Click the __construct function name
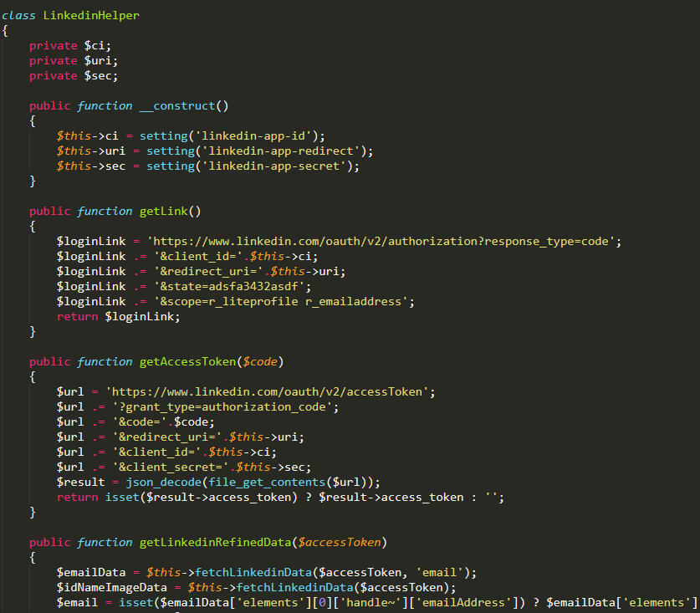This screenshot has height=613, width=700. pyautogui.click(x=177, y=106)
